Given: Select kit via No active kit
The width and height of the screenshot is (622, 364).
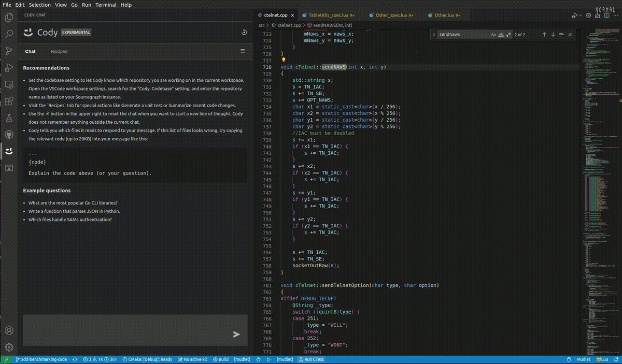Looking at the screenshot, I should pos(192,359).
